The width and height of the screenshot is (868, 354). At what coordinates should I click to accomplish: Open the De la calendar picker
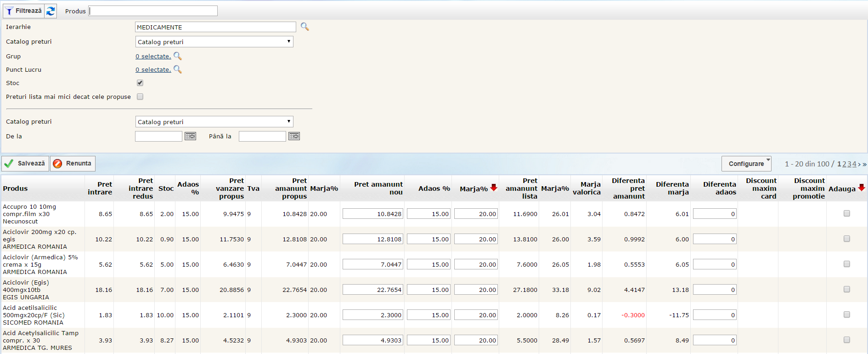point(190,136)
